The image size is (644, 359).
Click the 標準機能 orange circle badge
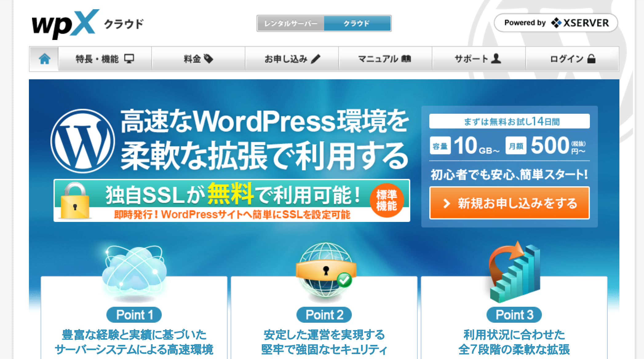click(x=387, y=200)
